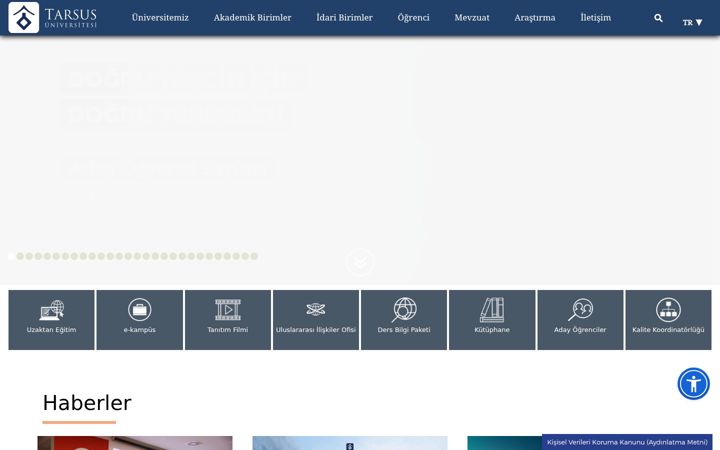
Task: Open the Mevzuat menu
Action: pyautogui.click(x=472, y=17)
